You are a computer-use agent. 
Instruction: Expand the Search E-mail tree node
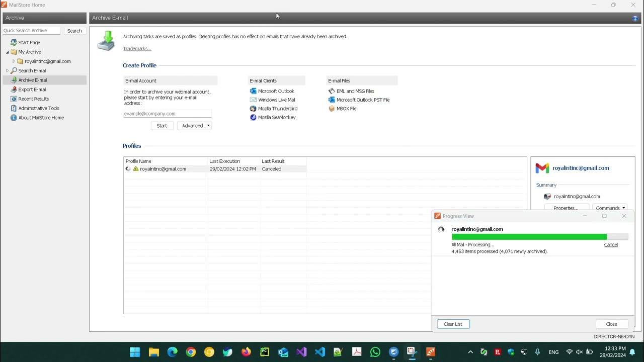(8, 71)
